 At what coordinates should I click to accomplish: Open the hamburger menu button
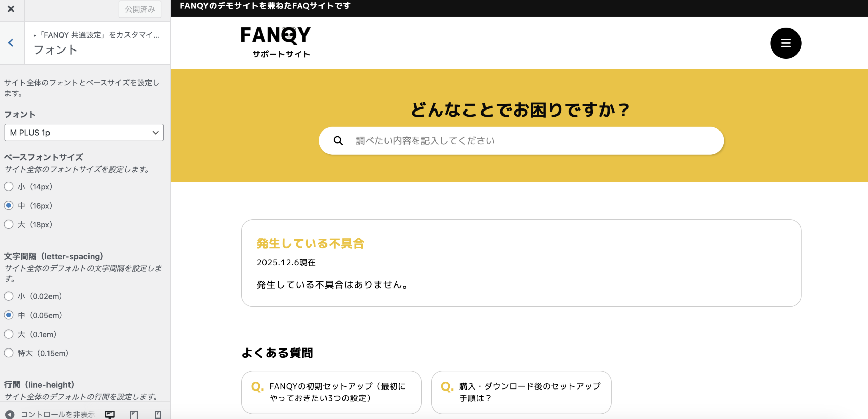(786, 43)
